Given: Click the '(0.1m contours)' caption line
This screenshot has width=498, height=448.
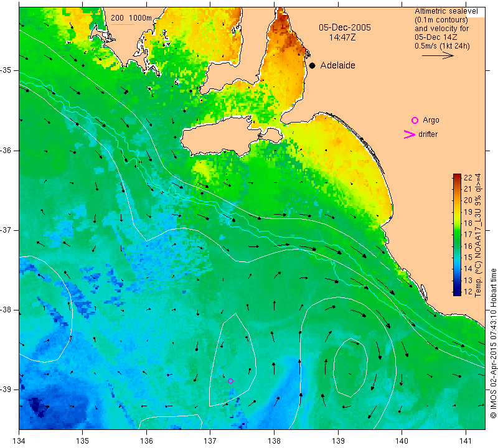Looking at the screenshot, I should (441, 20).
